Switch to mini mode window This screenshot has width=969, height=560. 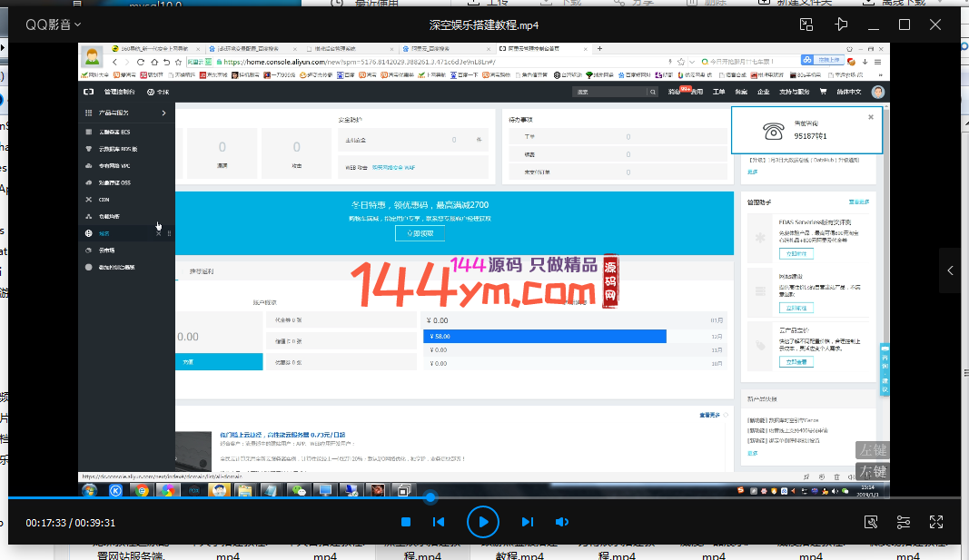(x=806, y=25)
